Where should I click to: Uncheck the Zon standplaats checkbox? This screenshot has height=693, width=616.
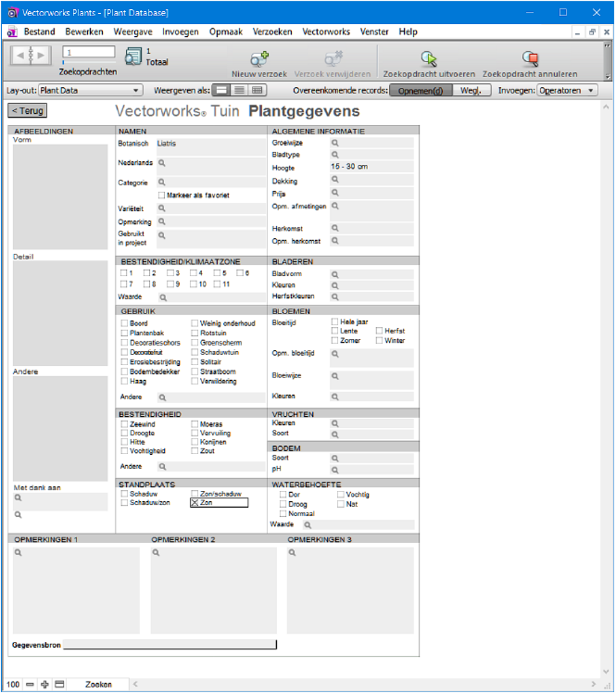(x=195, y=503)
